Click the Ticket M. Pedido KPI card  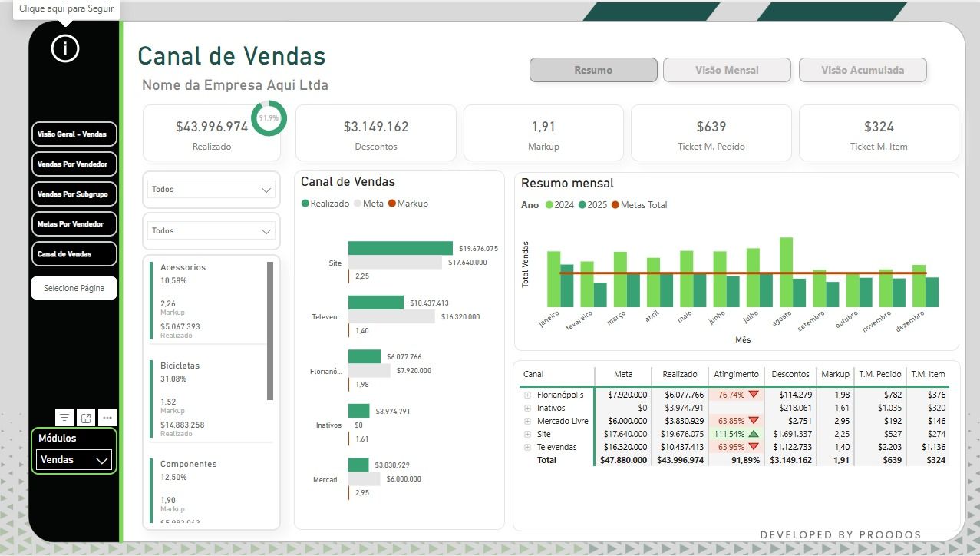711,133
